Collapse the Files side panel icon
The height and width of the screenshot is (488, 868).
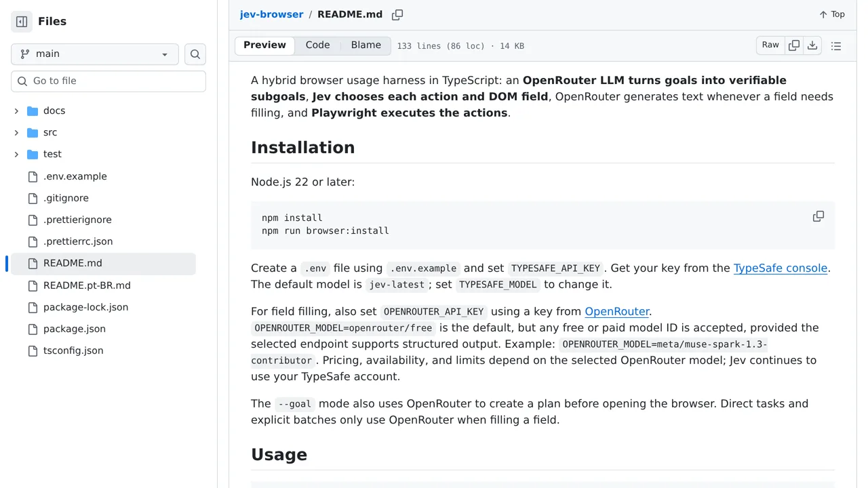point(22,22)
